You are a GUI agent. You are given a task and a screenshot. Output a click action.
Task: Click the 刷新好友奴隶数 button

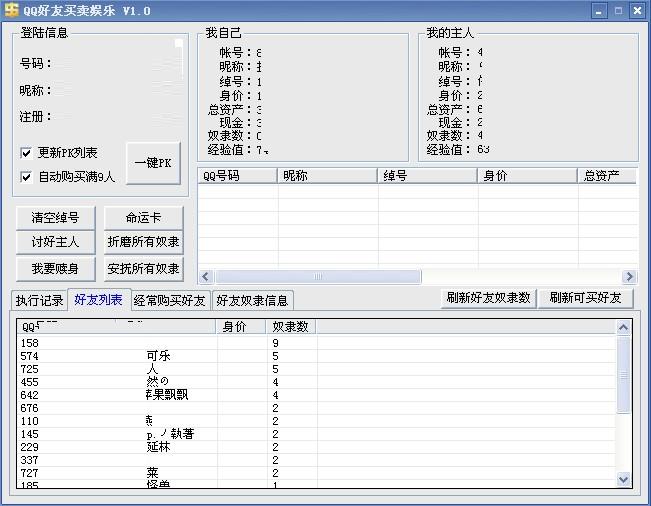pyautogui.click(x=488, y=298)
